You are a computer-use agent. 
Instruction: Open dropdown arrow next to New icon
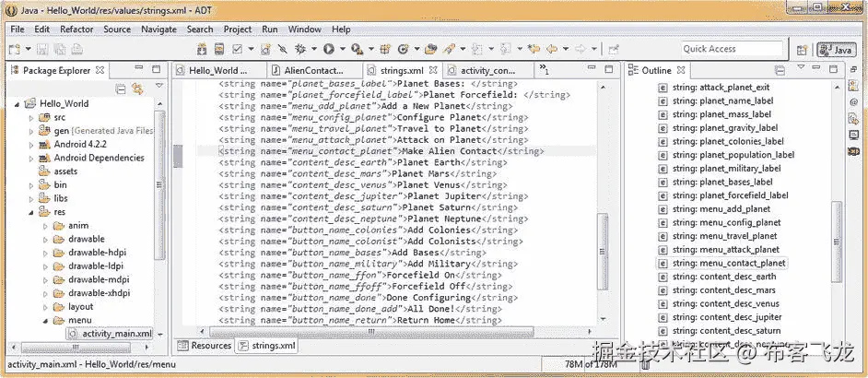coord(28,50)
